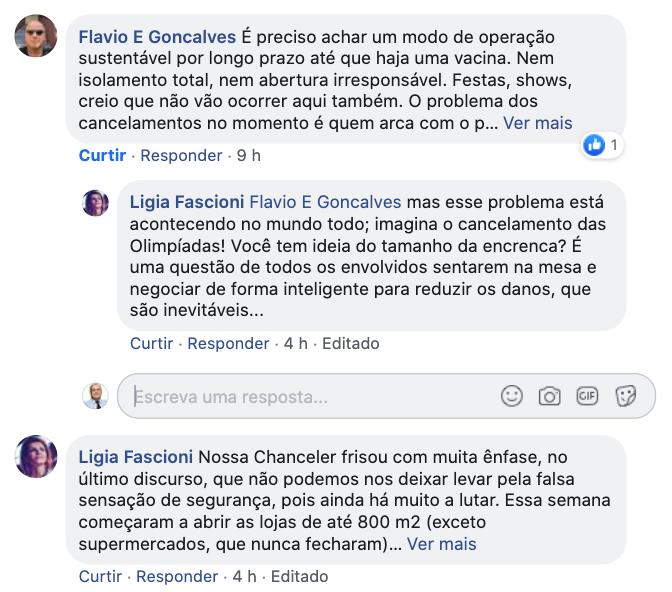Open the tagged Flavio E Goncalves mention
672x592 pixels.
(x=325, y=201)
